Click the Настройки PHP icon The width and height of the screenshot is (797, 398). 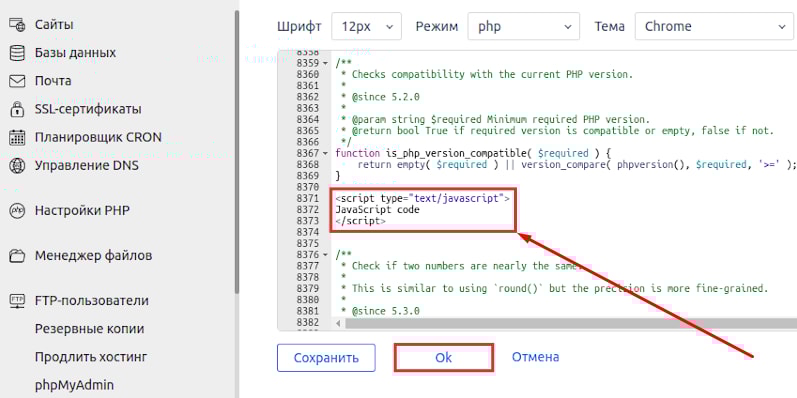pyautogui.click(x=17, y=210)
